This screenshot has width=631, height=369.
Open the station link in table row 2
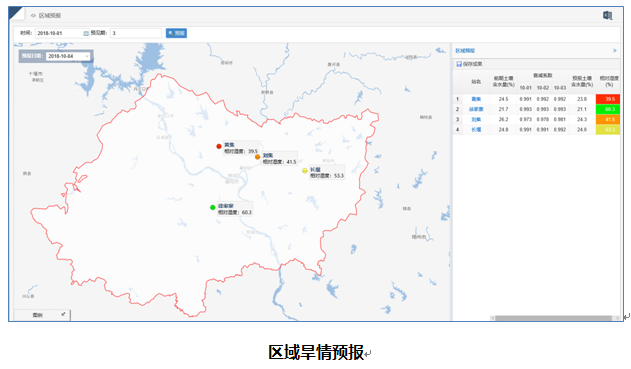click(476, 109)
